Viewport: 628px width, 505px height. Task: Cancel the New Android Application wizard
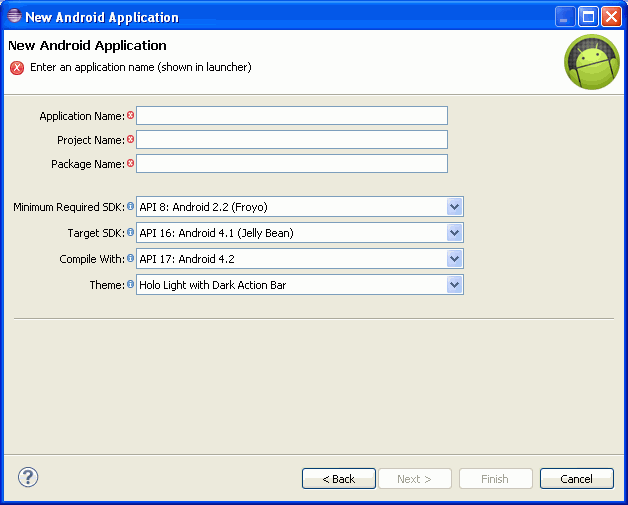[x=576, y=479]
